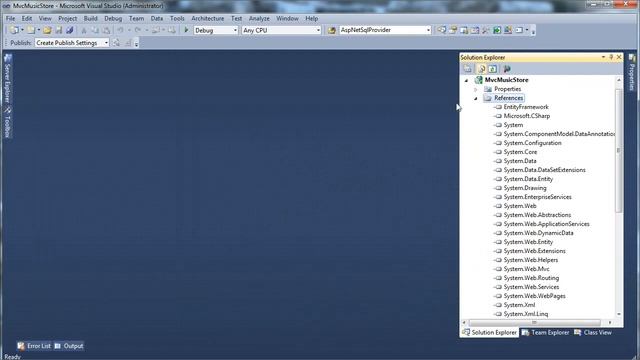Switch to the Team Explorer tab
This screenshot has width=640, height=360.
coord(546,333)
